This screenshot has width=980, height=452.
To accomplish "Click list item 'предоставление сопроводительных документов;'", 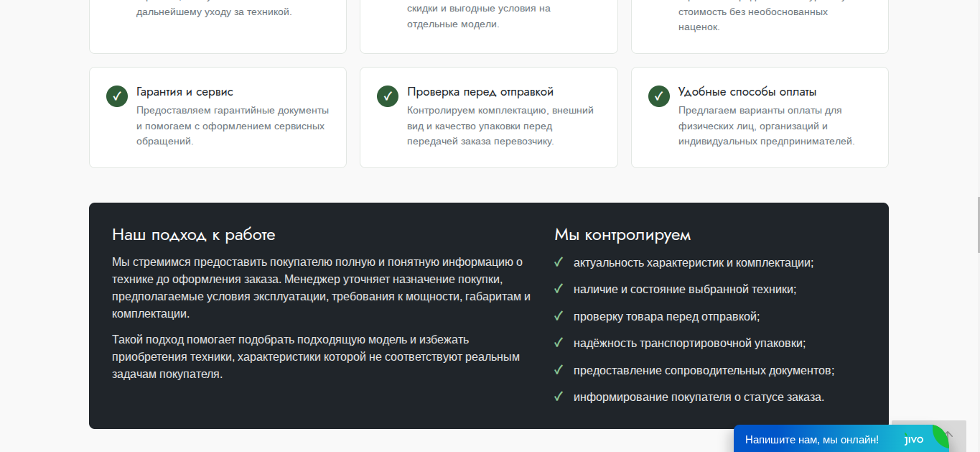I will point(704,370).
